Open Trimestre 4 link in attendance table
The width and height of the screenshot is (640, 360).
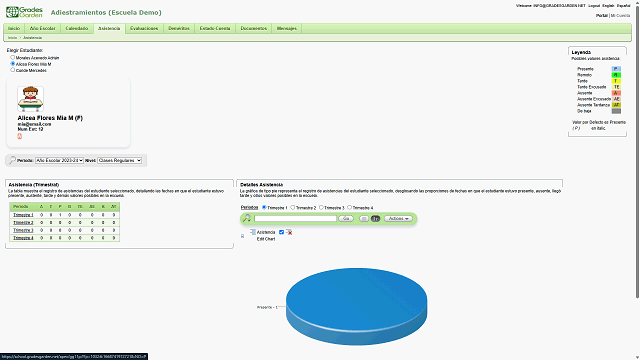[x=23, y=238]
